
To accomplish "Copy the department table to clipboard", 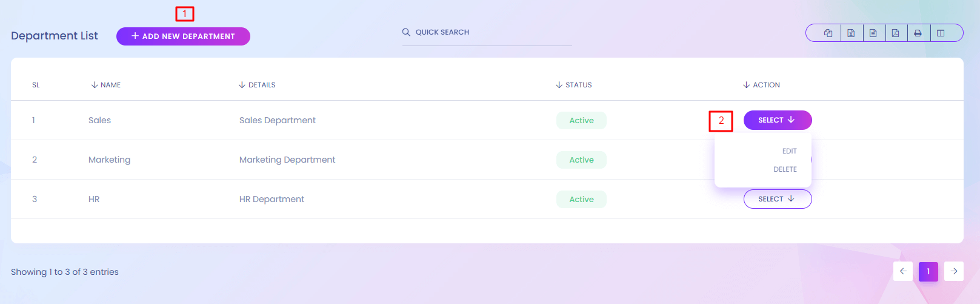I will [x=828, y=33].
